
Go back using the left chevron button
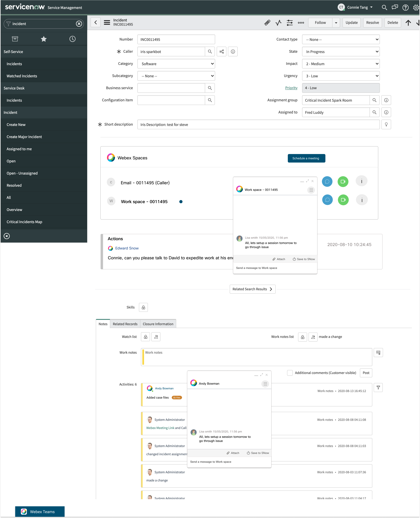point(96,22)
